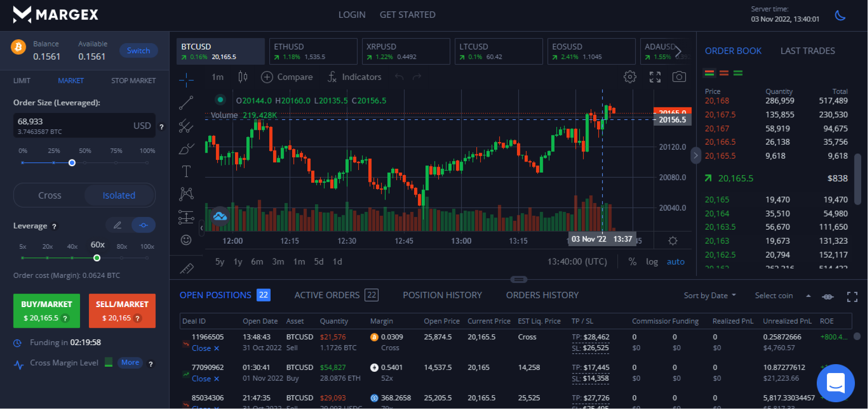Click leverage slider handle at 60x
The image size is (868, 409).
coord(97,258)
